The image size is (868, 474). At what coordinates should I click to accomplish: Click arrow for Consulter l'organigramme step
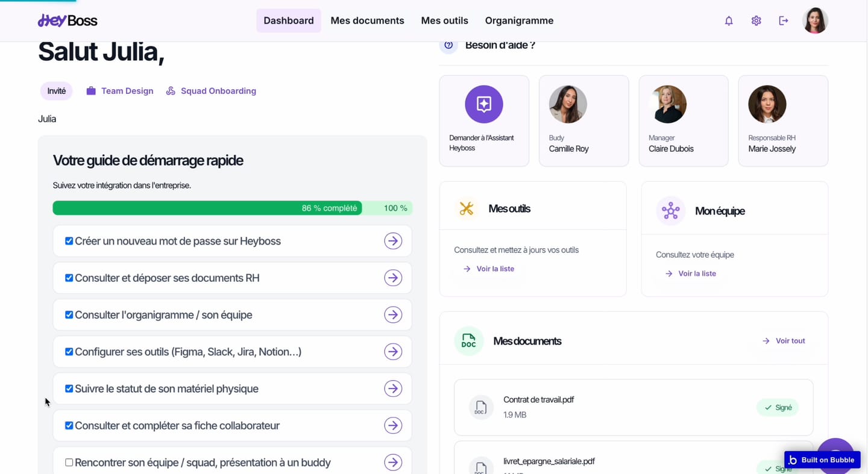tap(393, 315)
